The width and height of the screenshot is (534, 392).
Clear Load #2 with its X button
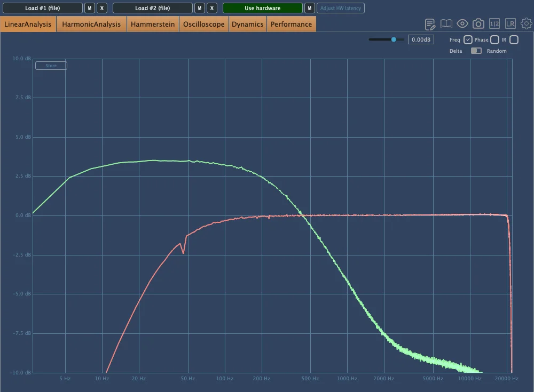[212, 8]
